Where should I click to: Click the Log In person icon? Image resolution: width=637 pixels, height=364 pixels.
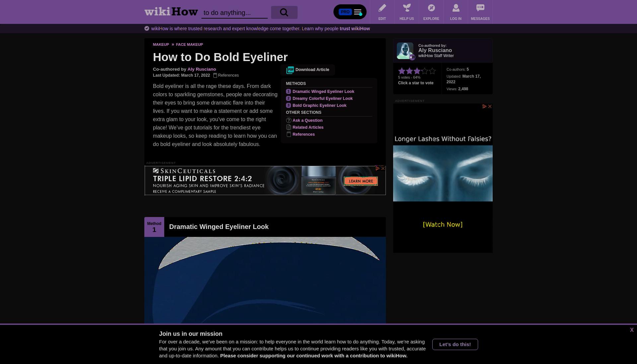click(x=456, y=8)
